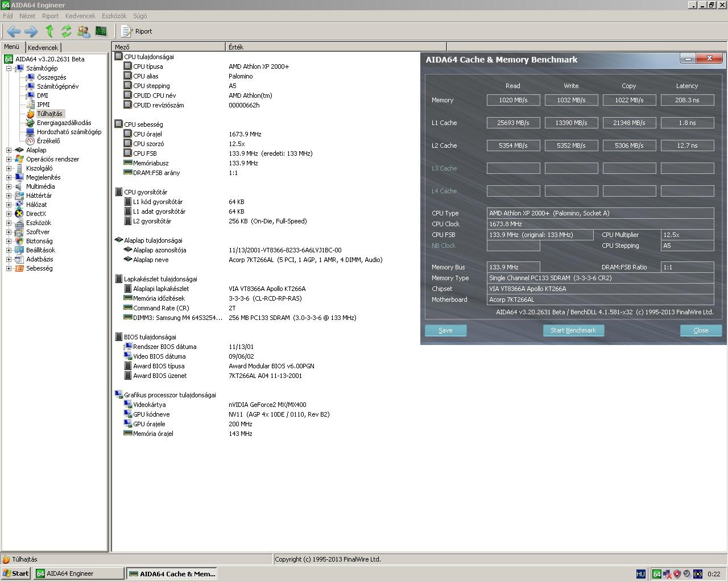
Task: Open the Súgó menu
Action: point(140,16)
